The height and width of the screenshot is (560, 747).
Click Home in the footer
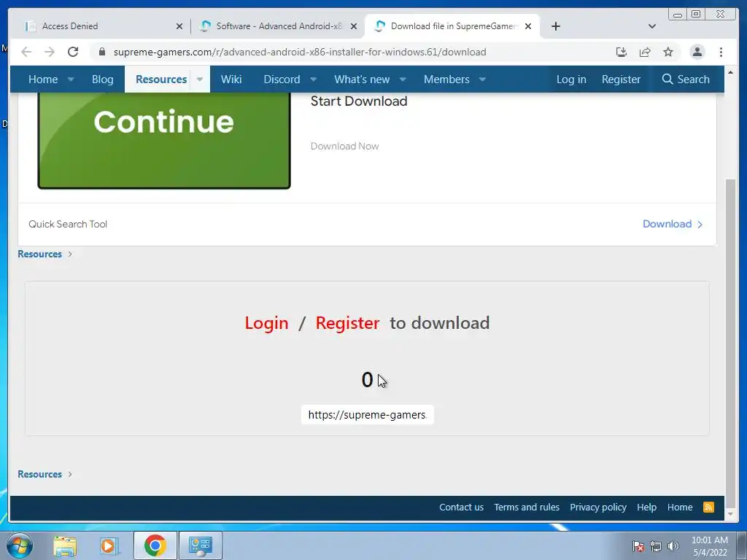[680, 507]
